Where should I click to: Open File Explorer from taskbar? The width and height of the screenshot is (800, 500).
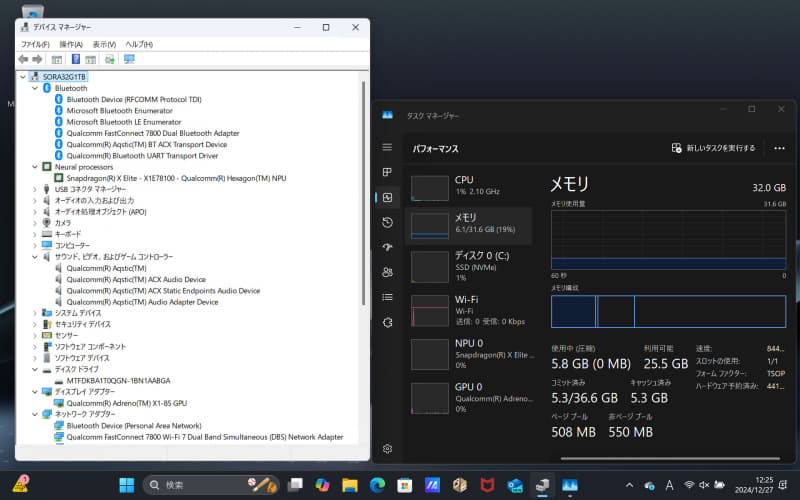[x=350, y=485]
